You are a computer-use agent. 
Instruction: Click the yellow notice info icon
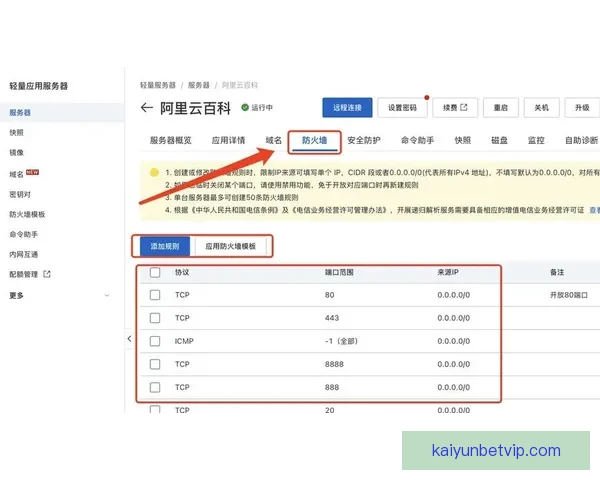click(154, 172)
